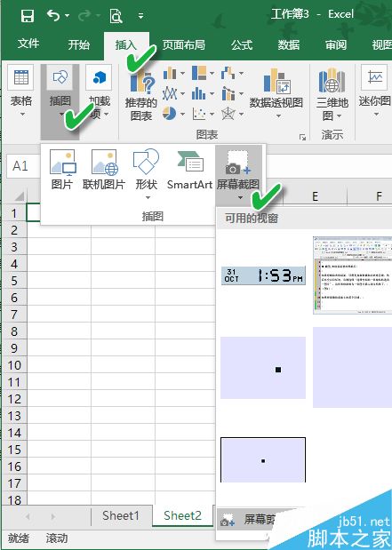Insert a waterfall chart icon
Screen dimensions: 392x550
[x=228, y=74]
